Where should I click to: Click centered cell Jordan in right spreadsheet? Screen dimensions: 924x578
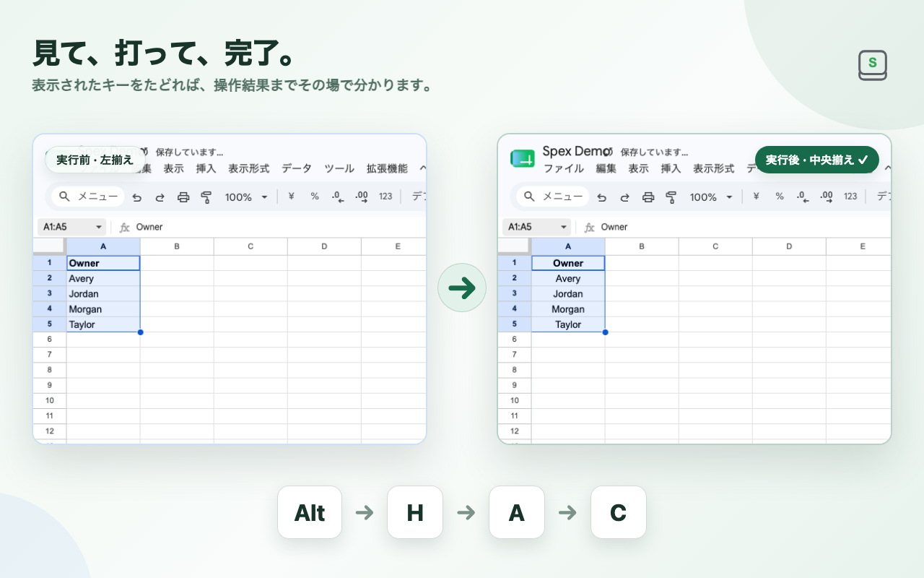pos(568,294)
